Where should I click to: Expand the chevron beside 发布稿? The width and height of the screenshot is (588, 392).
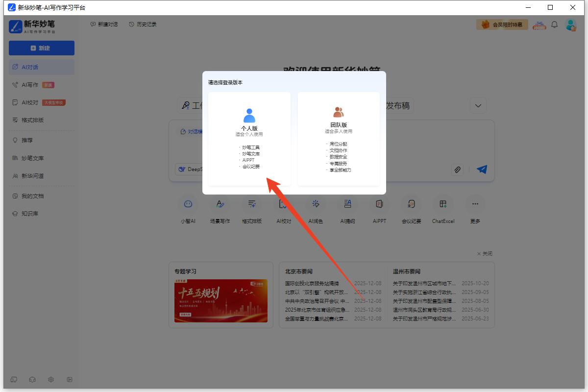pyautogui.click(x=478, y=105)
